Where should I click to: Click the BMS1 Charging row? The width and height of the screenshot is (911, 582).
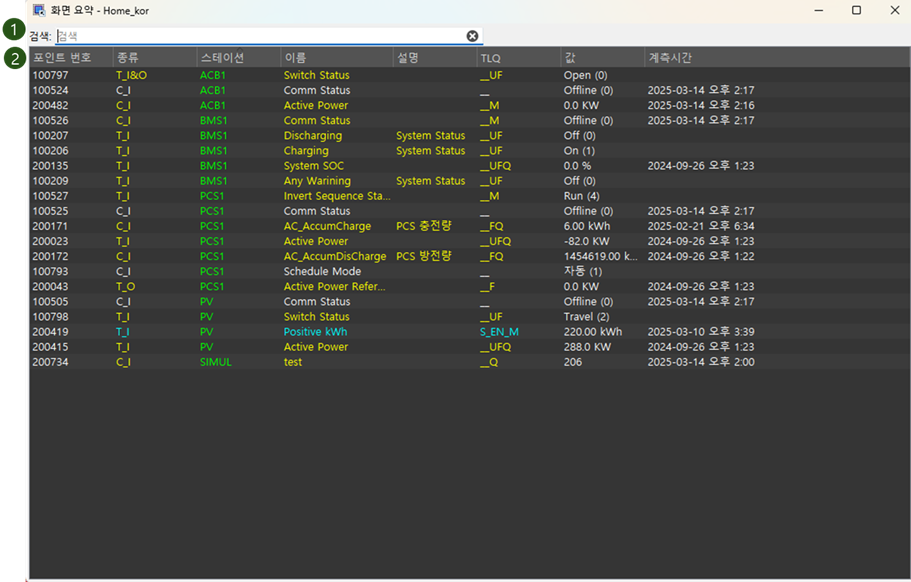tap(312, 151)
